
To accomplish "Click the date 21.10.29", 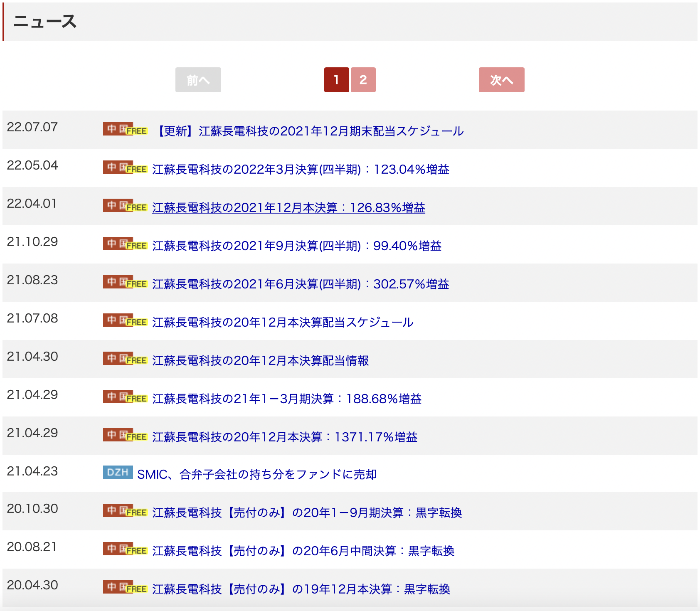I will pos(32,242).
